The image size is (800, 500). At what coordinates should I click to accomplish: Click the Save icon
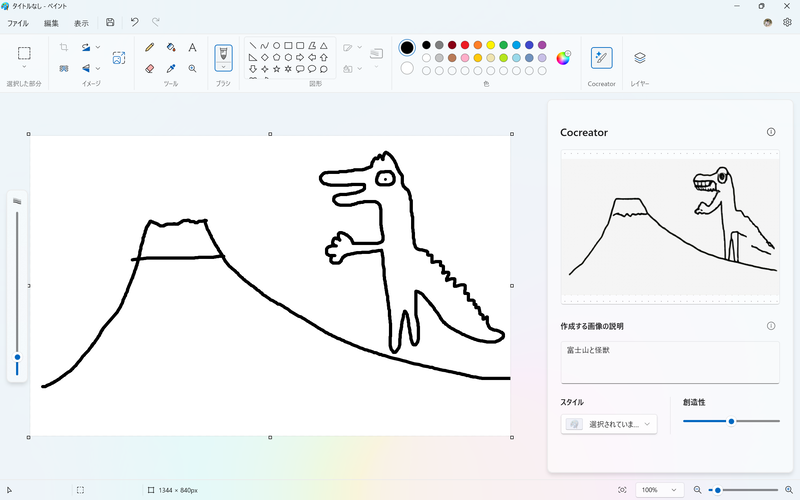pyautogui.click(x=110, y=22)
